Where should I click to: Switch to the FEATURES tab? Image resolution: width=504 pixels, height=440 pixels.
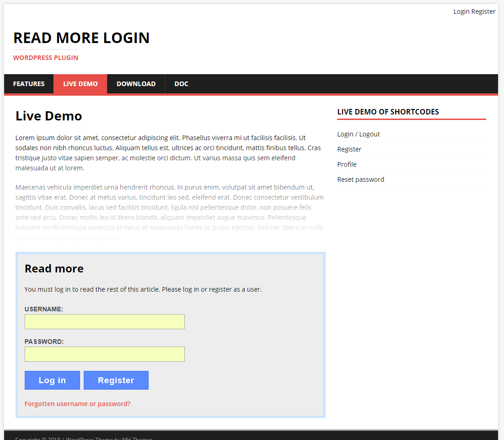pos(28,84)
